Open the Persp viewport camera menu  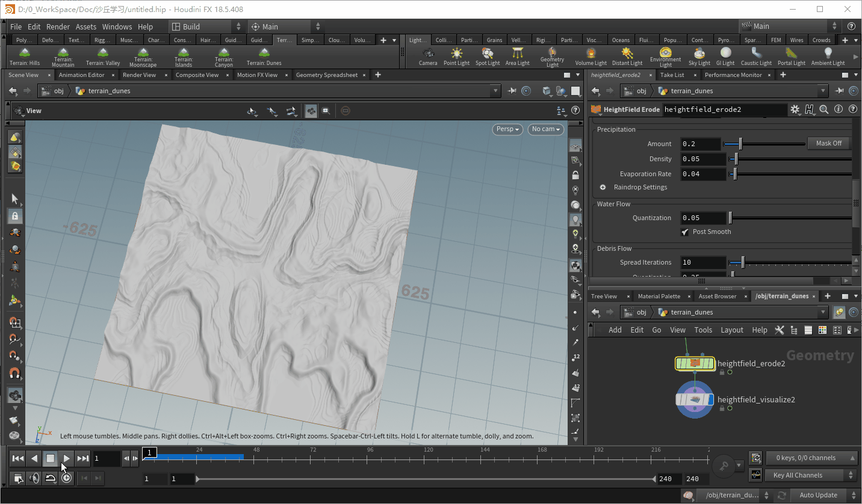click(507, 129)
